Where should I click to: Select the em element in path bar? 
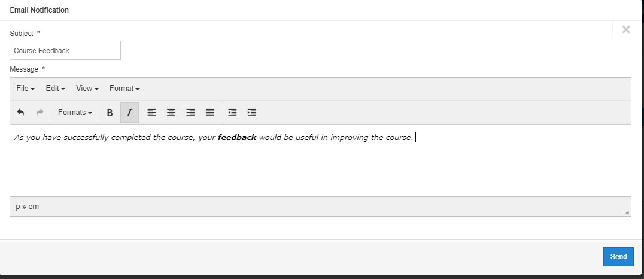[x=34, y=207]
